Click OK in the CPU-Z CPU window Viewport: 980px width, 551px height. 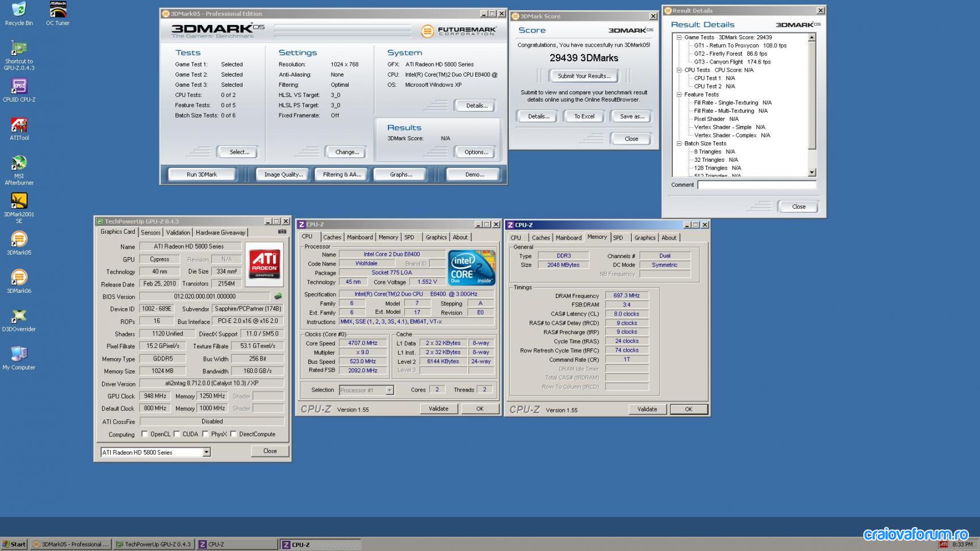[x=480, y=409]
